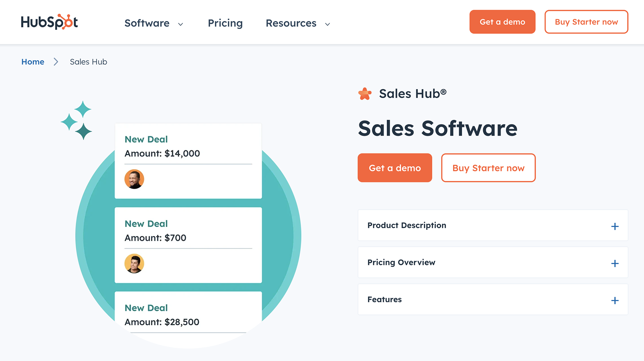This screenshot has height=361, width=644.
Task: Click the Features label
Action: [x=384, y=299]
